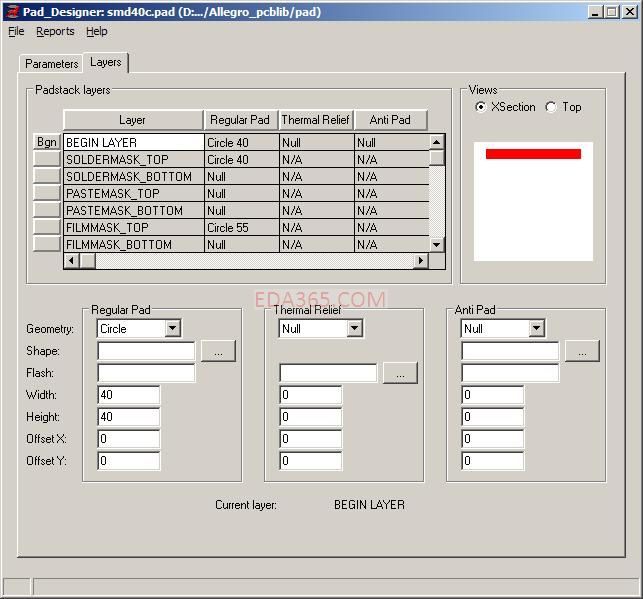
Task: Browse for Anti Pad shape
Action: [x=582, y=351]
